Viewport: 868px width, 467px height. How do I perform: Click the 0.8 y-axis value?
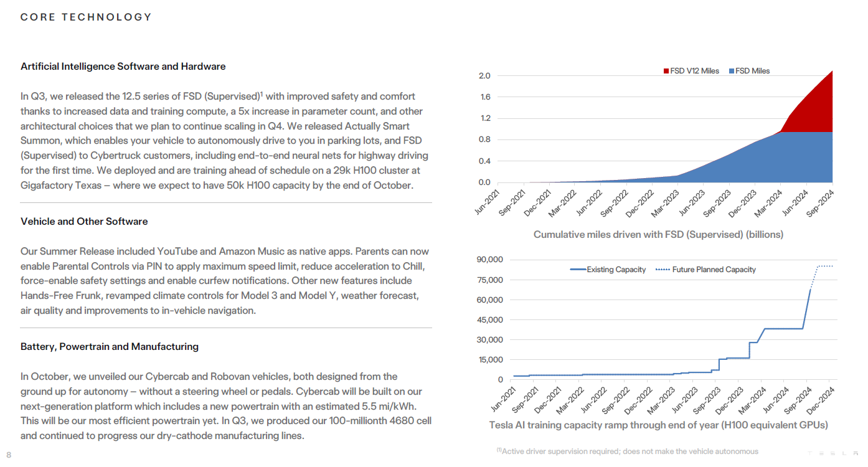tap(485, 139)
